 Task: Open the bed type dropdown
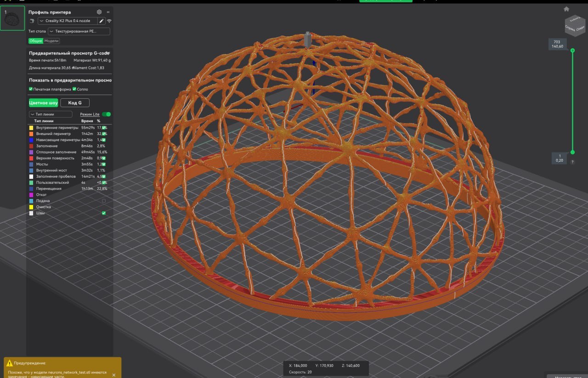click(x=79, y=32)
